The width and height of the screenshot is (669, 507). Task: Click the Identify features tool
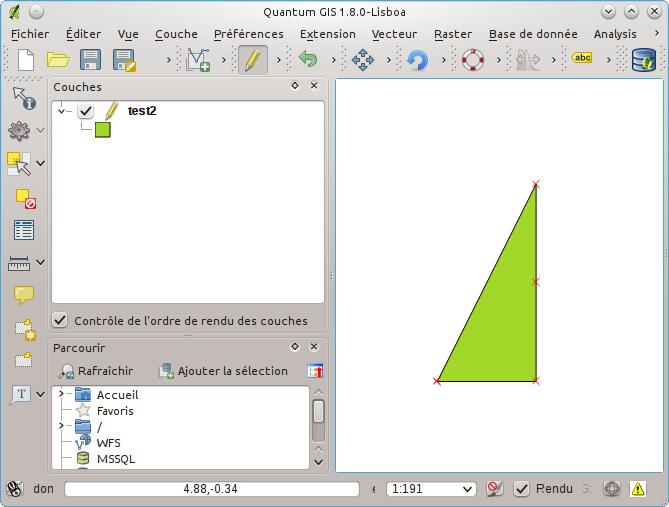(x=23, y=98)
